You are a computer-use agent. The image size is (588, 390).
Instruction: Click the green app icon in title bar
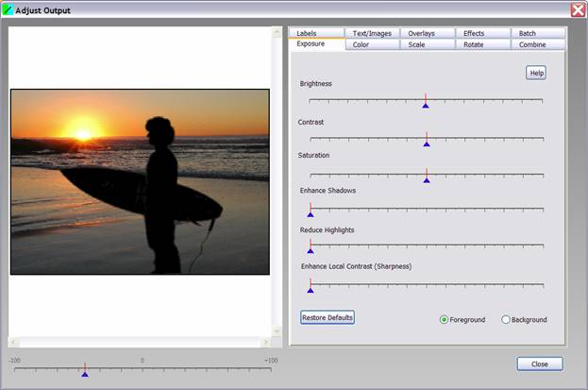(x=8, y=9)
